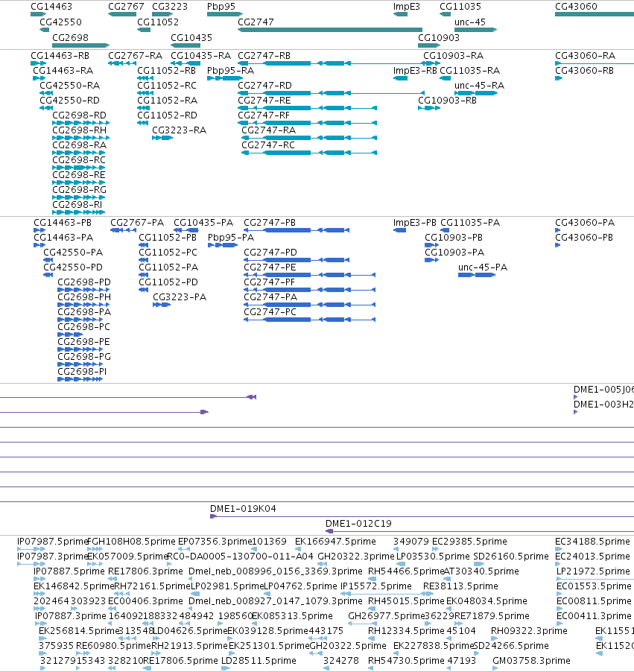The image size is (634, 672).
Task: Click gene label "CG11035"
Action: point(460,7)
